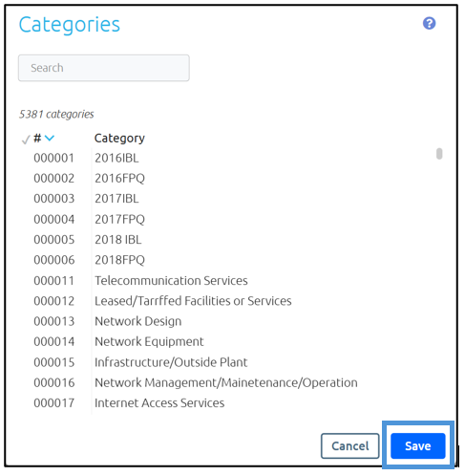Cancel the Categories dialog
The height and width of the screenshot is (476, 465).
pyautogui.click(x=349, y=445)
